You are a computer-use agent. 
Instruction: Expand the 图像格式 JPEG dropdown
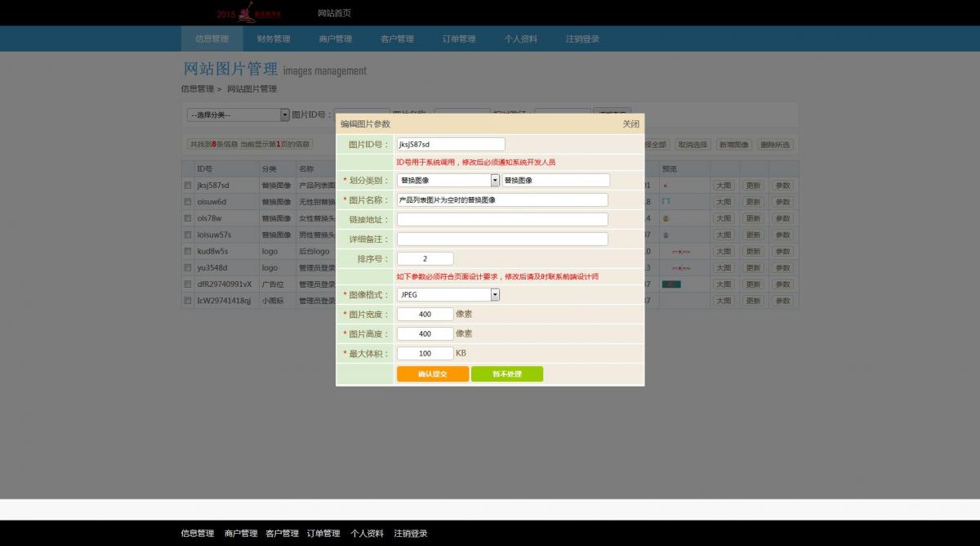tap(448, 294)
